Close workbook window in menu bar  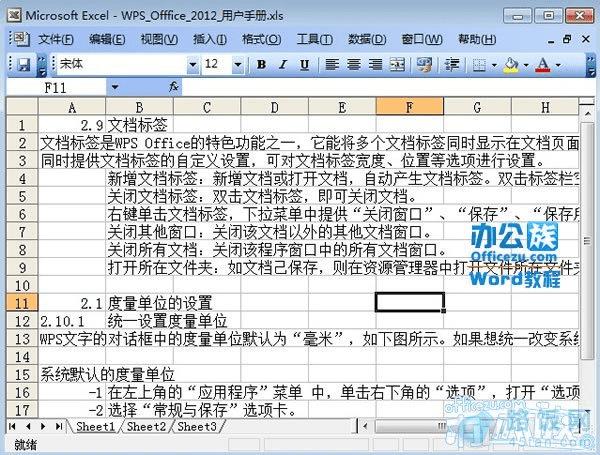click(585, 39)
